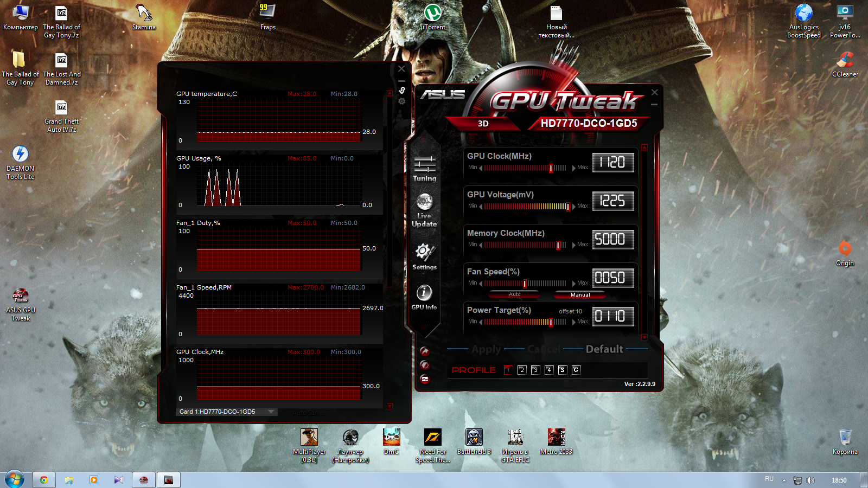
Task: Switch to the 3D tab in GPU Tweak
Action: click(x=483, y=124)
